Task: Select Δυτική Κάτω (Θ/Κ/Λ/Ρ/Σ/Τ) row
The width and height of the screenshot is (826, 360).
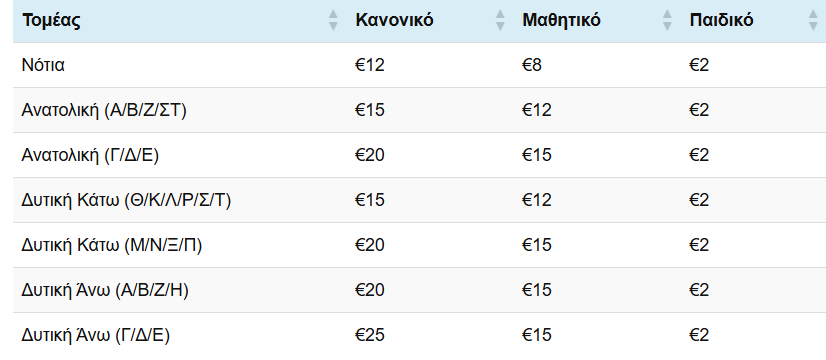Action: (419, 200)
